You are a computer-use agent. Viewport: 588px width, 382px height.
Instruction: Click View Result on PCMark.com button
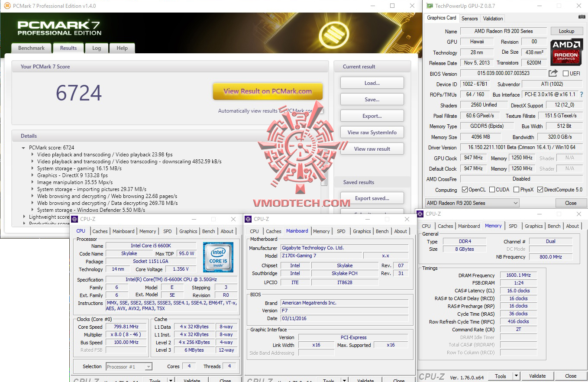(268, 91)
